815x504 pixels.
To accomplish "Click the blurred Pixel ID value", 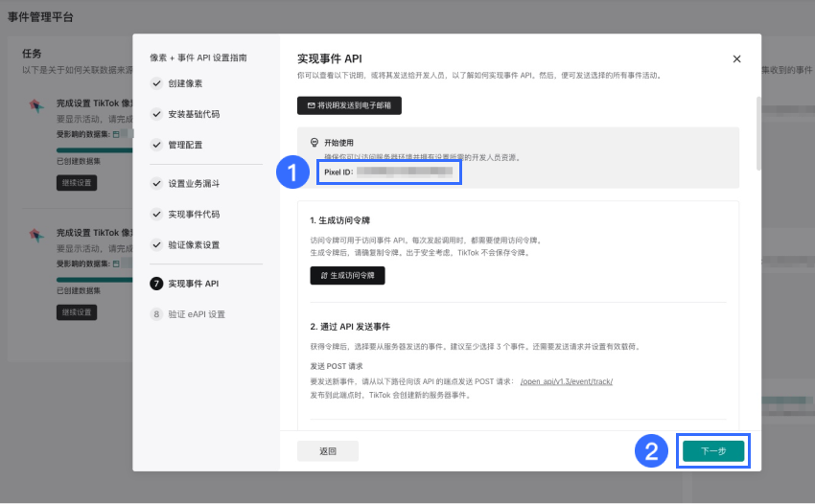I will point(405,172).
